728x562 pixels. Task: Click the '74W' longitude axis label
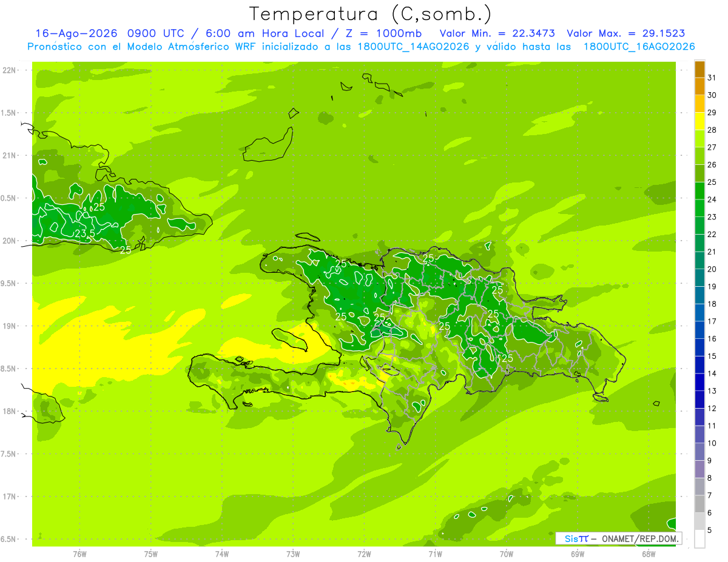click(222, 554)
